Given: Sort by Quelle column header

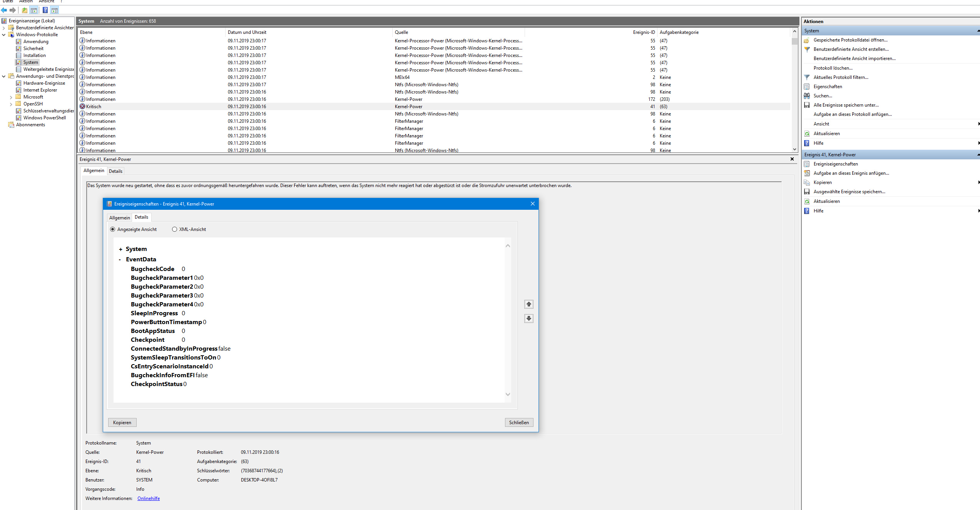Looking at the screenshot, I should coord(458,32).
